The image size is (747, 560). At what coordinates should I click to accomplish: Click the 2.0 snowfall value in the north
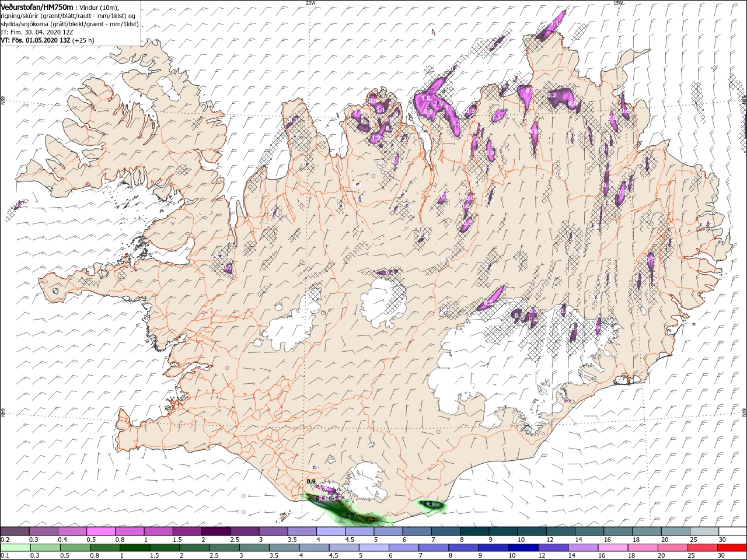click(439, 103)
